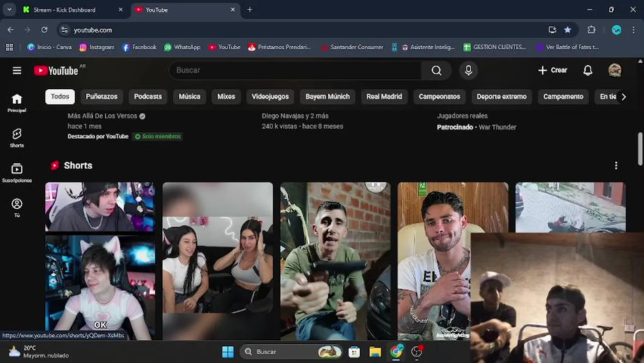Open the site information icon in address bar
The image size is (644, 363).
(65, 30)
